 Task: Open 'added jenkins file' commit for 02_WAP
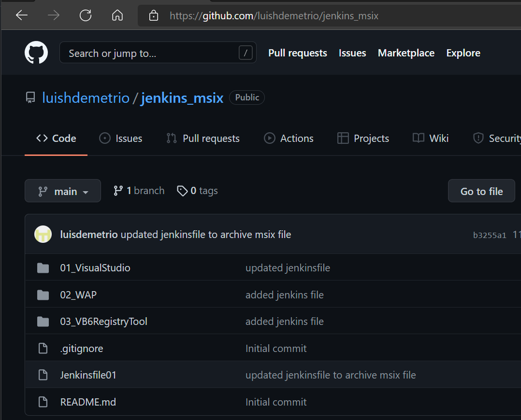[x=284, y=294]
